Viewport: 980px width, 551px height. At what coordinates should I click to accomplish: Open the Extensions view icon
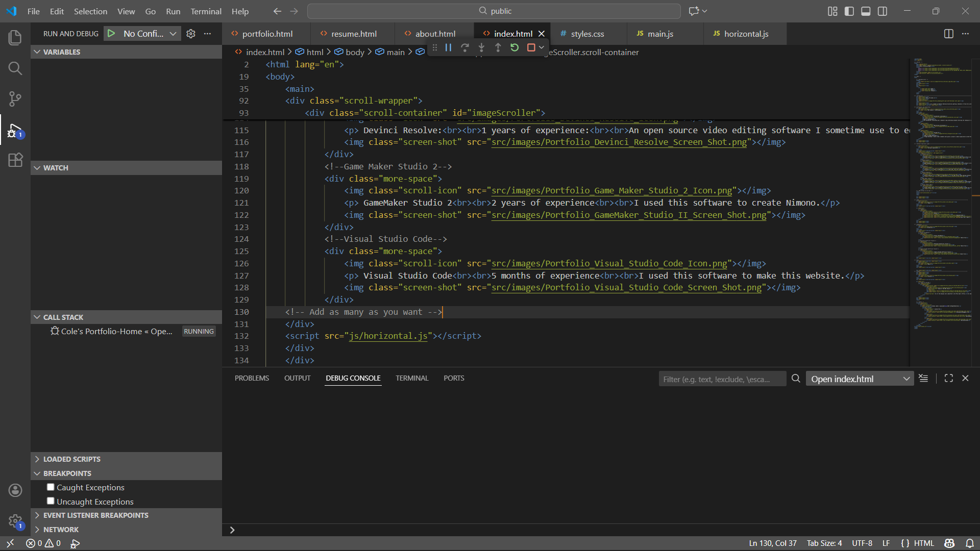tap(15, 160)
